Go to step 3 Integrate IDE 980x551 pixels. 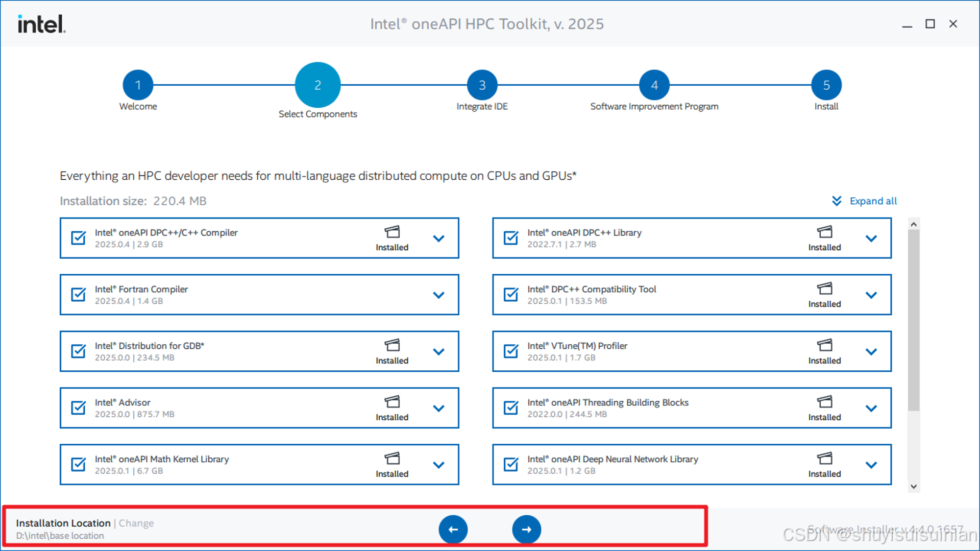point(482,85)
